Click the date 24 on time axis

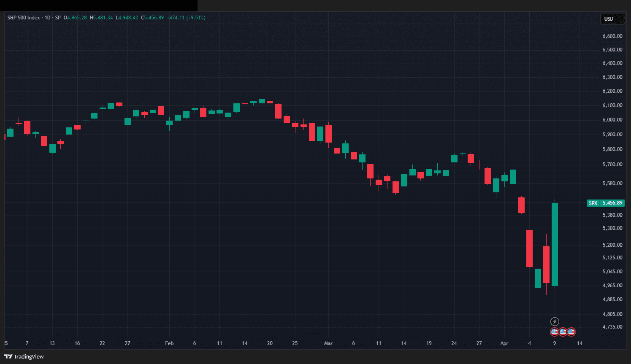pos(454,343)
